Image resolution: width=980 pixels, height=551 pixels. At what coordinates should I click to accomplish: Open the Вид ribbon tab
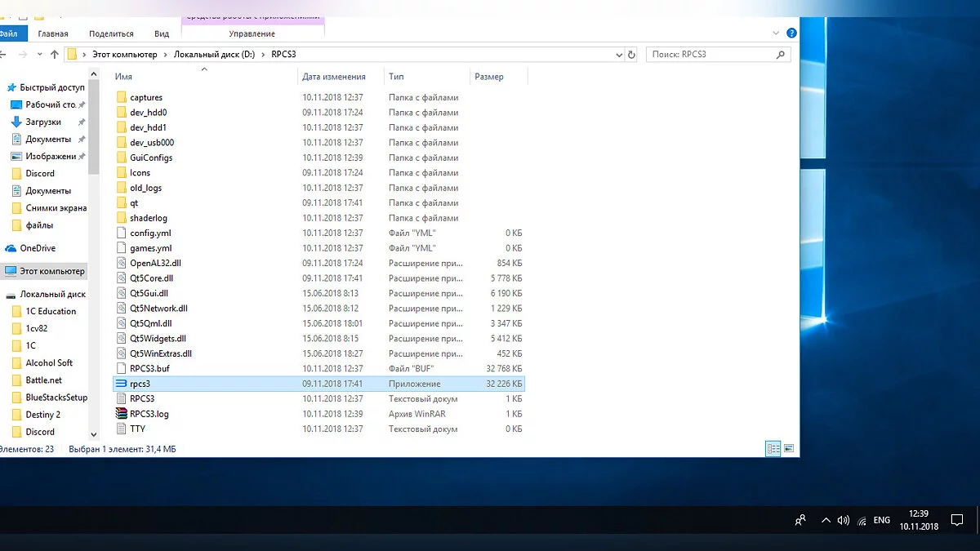(x=162, y=33)
